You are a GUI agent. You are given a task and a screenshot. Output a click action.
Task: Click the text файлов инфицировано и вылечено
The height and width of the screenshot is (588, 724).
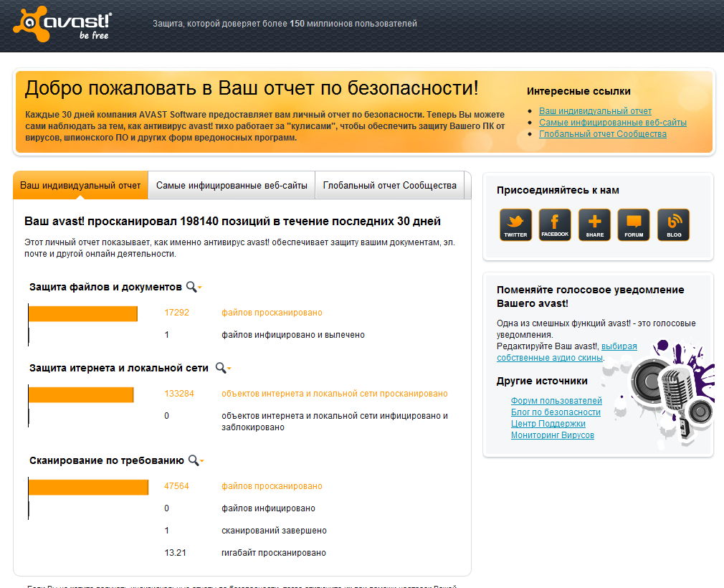(x=293, y=335)
